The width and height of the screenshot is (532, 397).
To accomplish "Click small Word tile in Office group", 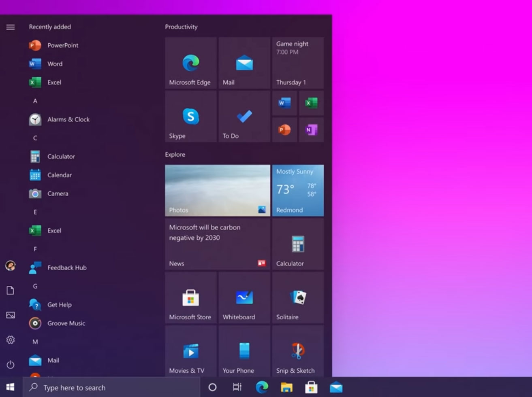I will pyautogui.click(x=284, y=103).
